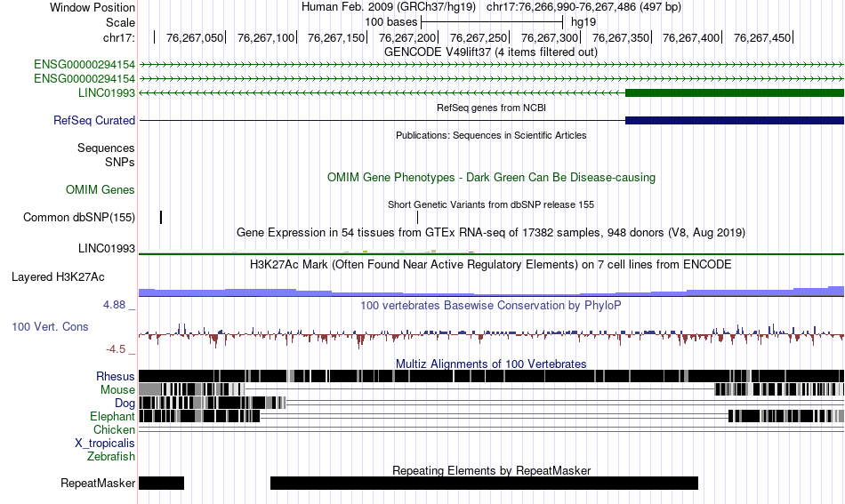This screenshot has height=504, width=845.
Task: Select the X_tropicalis alignment row label
Action: 105,444
